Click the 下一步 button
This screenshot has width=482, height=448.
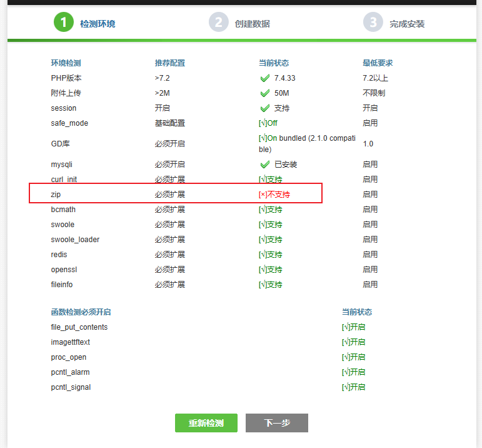click(277, 423)
